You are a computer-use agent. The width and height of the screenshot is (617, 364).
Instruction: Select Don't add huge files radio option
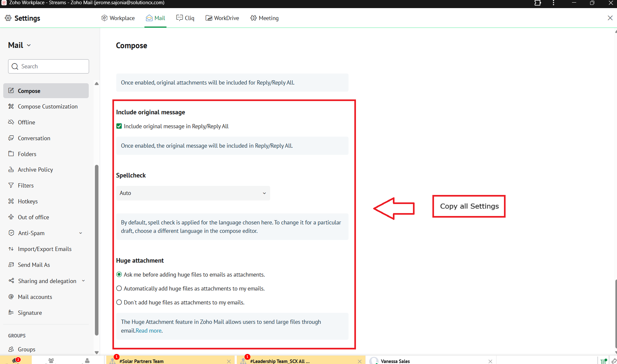[x=119, y=302]
